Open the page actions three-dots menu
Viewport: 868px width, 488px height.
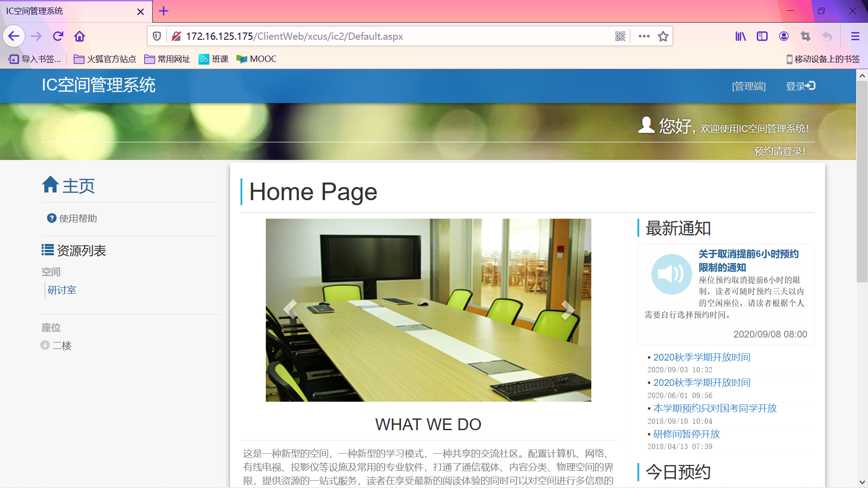(x=644, y=36)
